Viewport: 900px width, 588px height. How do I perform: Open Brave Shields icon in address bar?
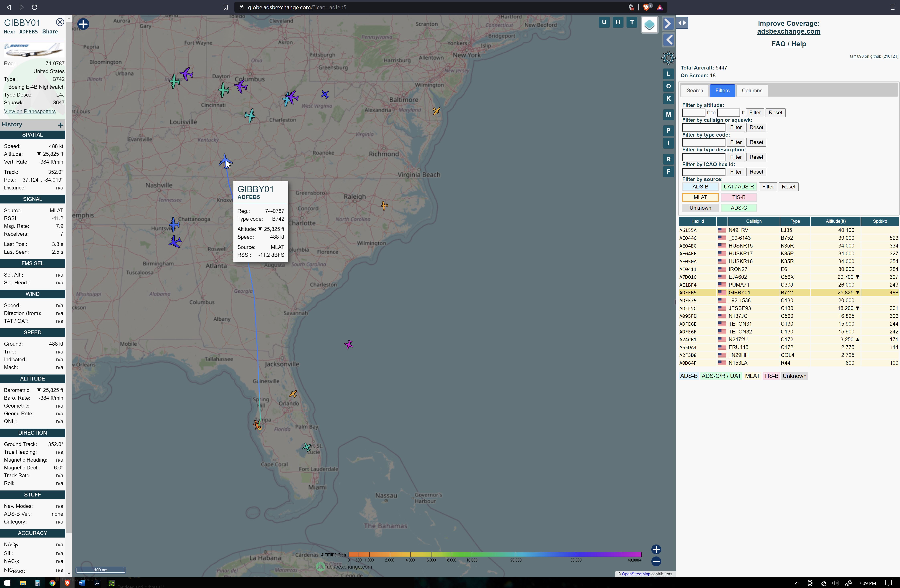point(647,7)
